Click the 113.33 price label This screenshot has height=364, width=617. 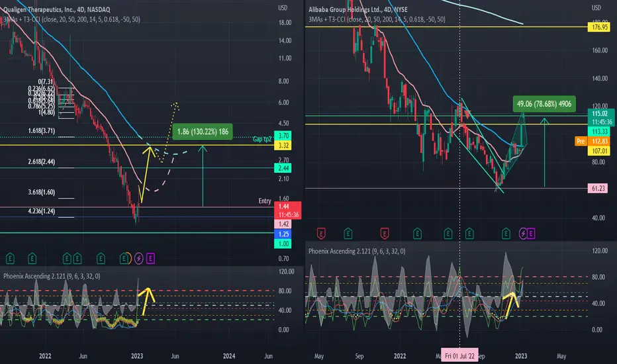click(599, 132)
